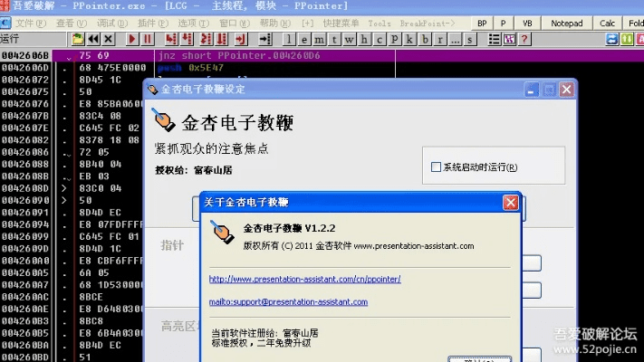Click the Execute till return icon
The height and width of the screenshot is (362, 644).
click(241, 39)
